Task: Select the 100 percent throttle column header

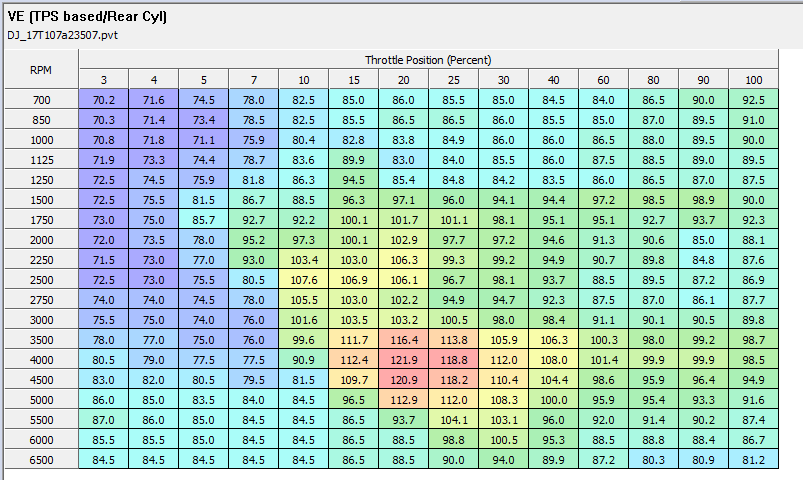Action: [x=753, y=79]
